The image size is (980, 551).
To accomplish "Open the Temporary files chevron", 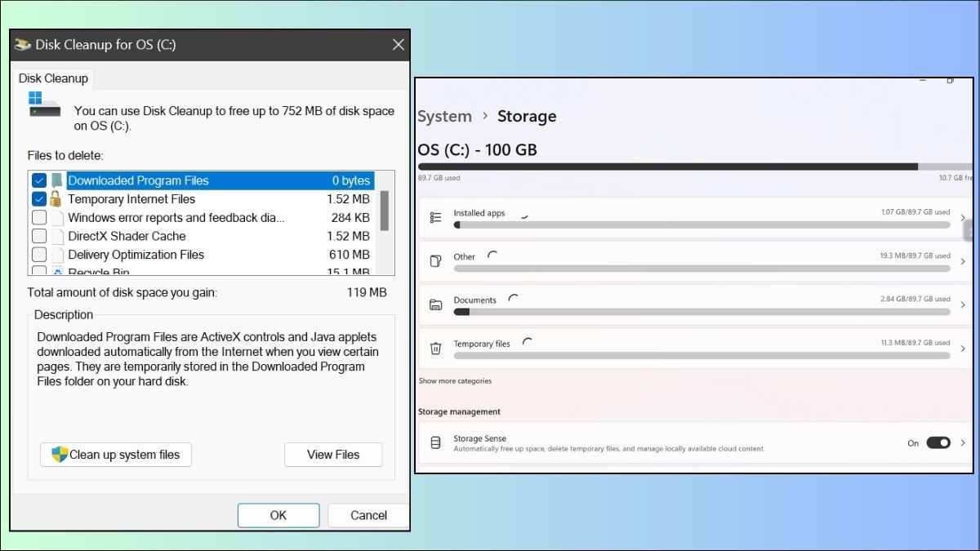I will 964,349.
